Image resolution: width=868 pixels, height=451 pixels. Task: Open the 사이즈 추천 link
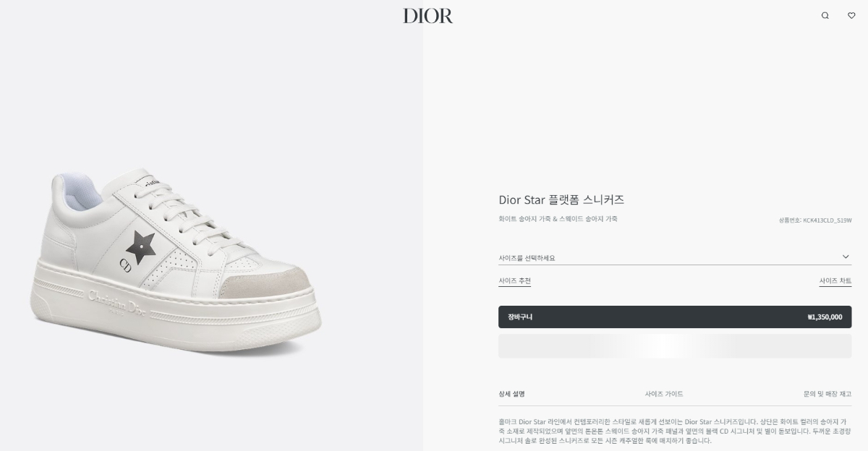(514, 280)
